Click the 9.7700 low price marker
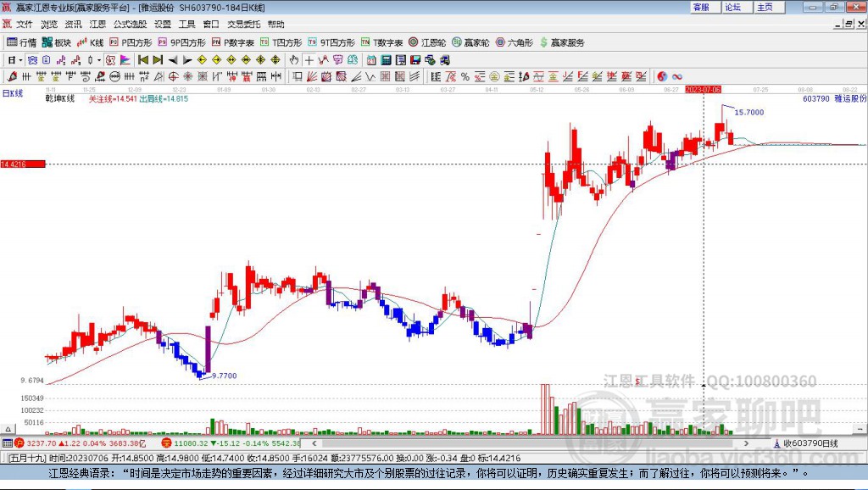868x490 pixels. (224, 376)
